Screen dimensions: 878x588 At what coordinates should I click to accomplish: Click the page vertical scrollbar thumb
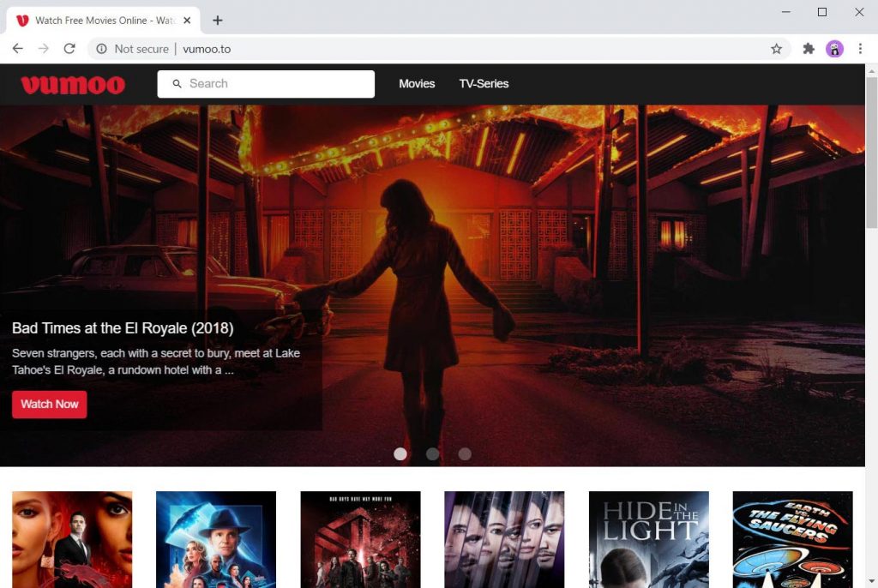pos(871,153)
